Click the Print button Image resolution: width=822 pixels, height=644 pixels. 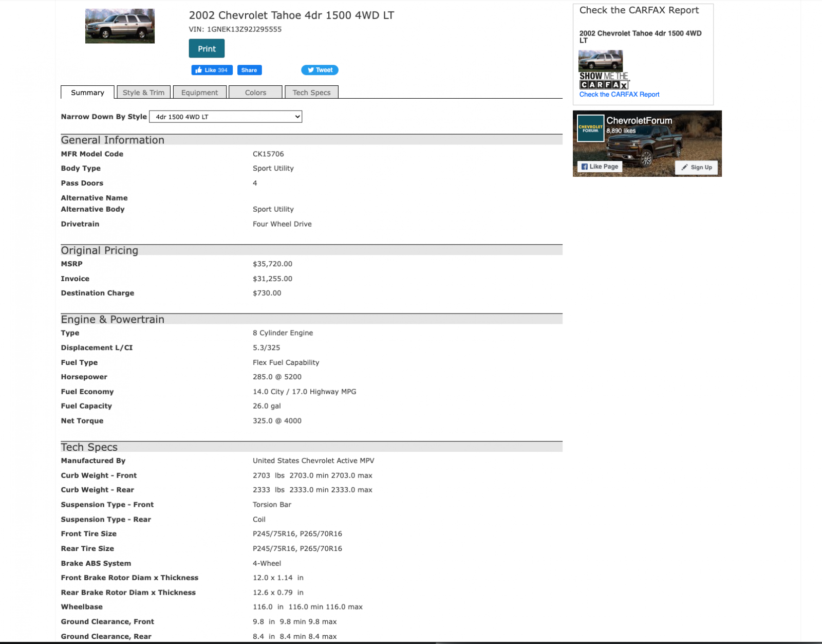point(207,48)
